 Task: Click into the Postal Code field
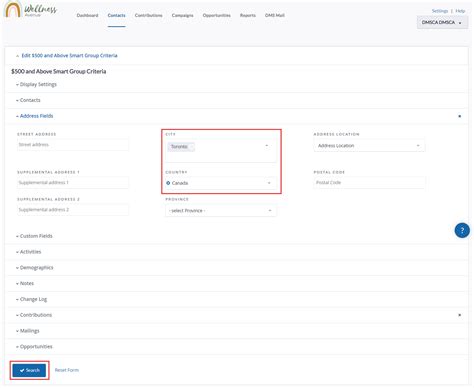tap(369, 183)
